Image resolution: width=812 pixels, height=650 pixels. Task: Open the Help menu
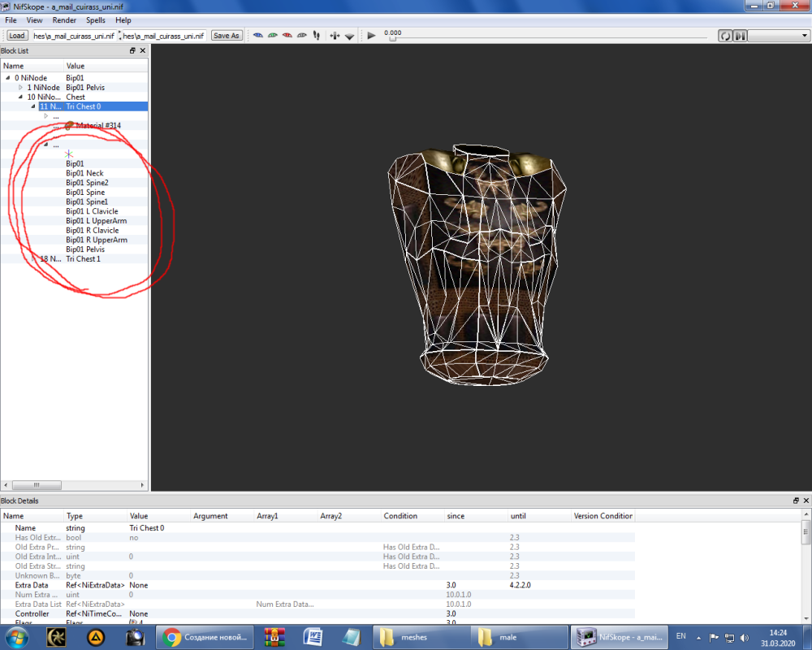pos(123,20)
